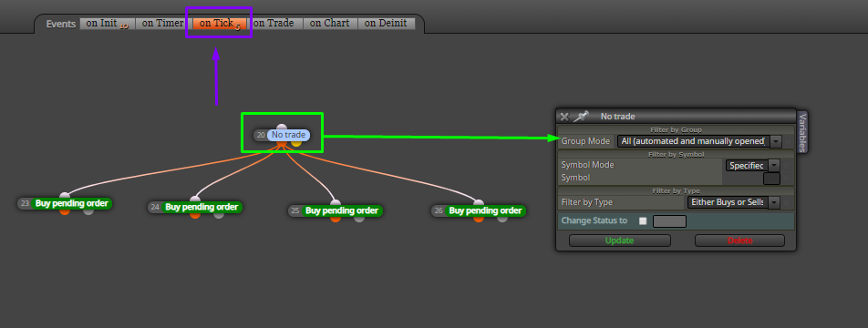Click the orange output connector of block 25

coord(335,219)
